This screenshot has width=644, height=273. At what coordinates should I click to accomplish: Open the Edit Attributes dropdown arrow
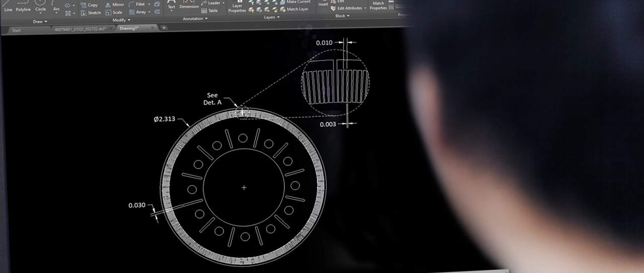365,8
